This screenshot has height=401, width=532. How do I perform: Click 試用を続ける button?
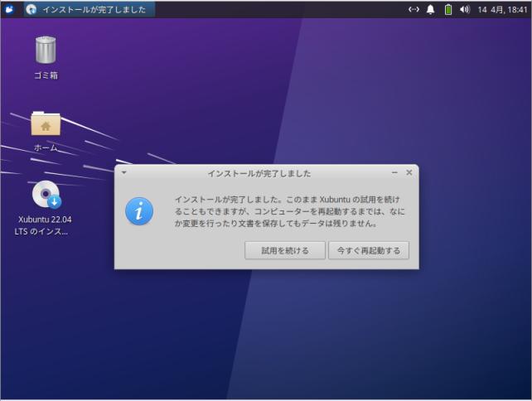click(285, 250)
